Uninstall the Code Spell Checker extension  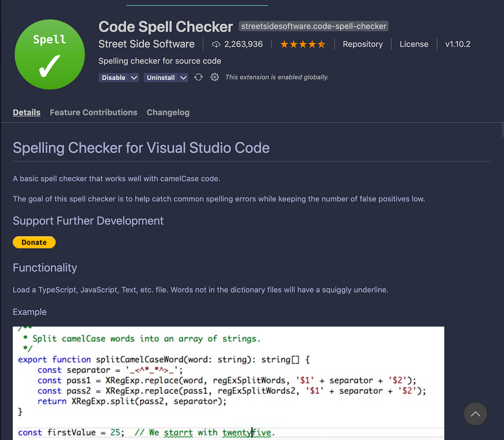click(x=161, y=77)
